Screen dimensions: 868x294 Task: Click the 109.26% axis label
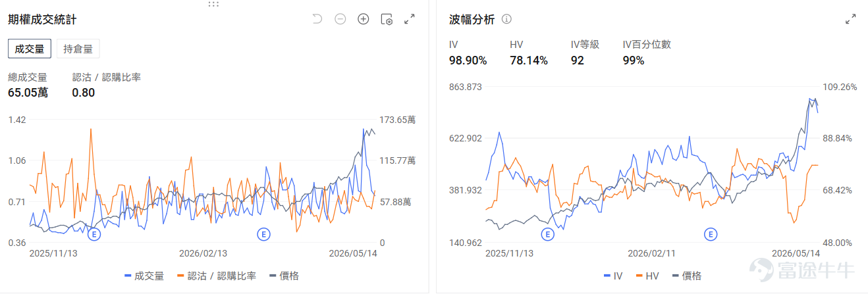(x=840, y=87)
